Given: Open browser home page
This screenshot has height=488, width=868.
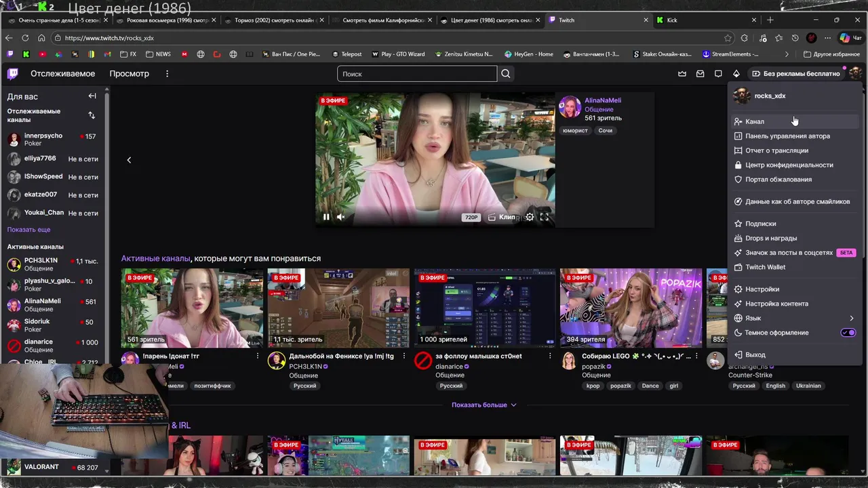Looking at the screenshot, I should pos(41,38).
